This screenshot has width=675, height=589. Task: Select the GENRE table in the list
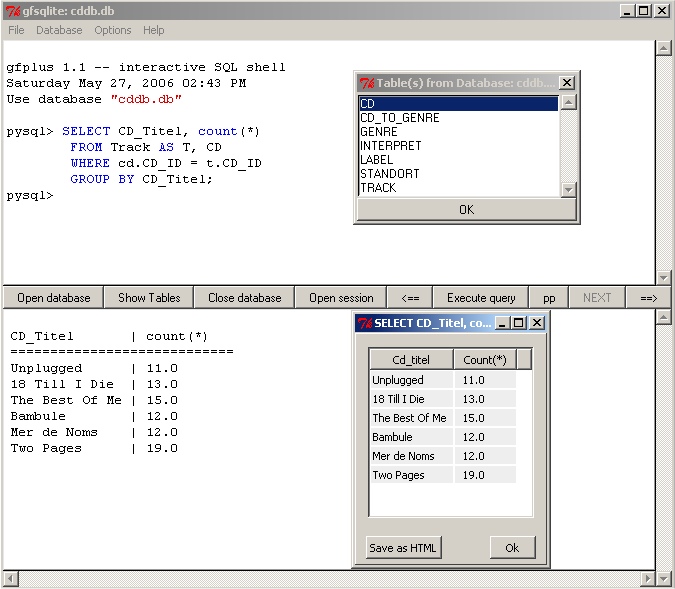tap(379, 132)
